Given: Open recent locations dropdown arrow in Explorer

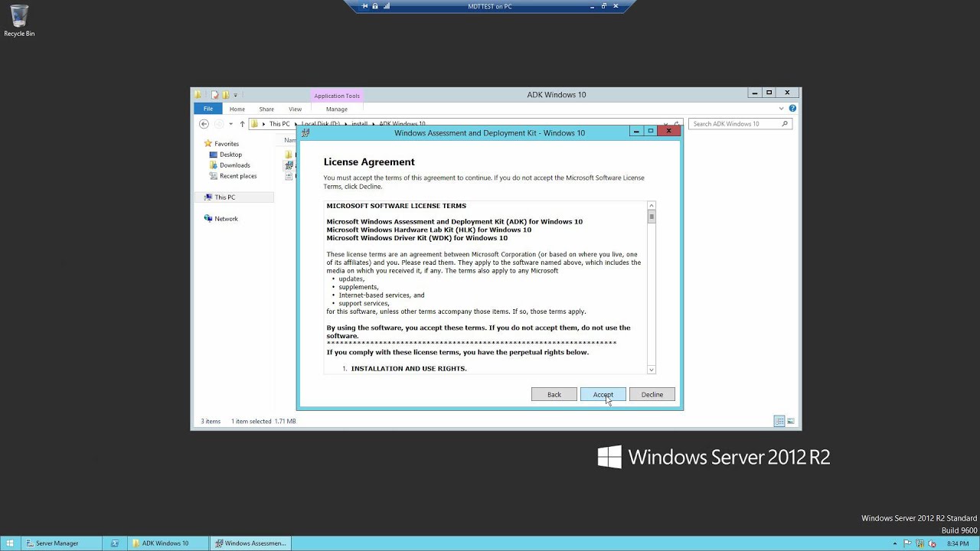Looking at the screenshot, I should 230,124.
